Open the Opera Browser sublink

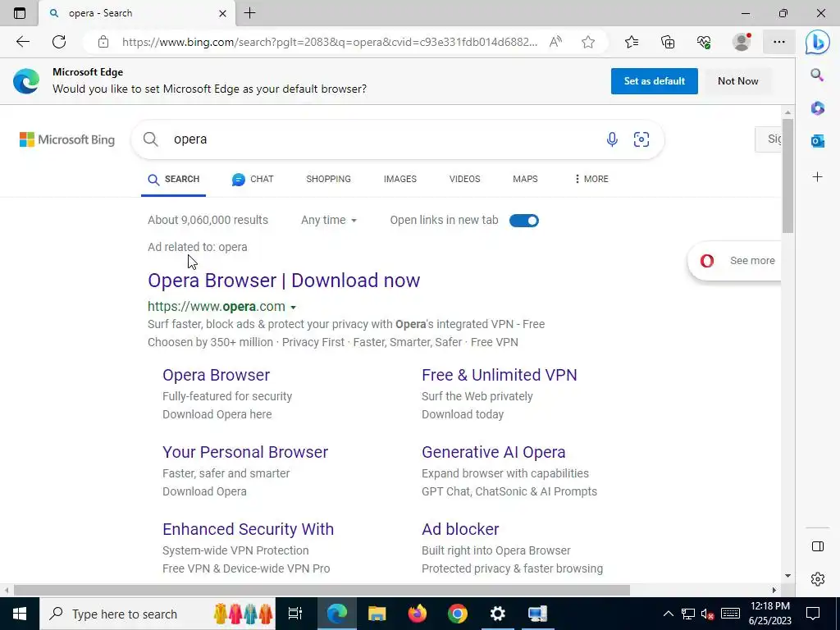click(216, 375)
